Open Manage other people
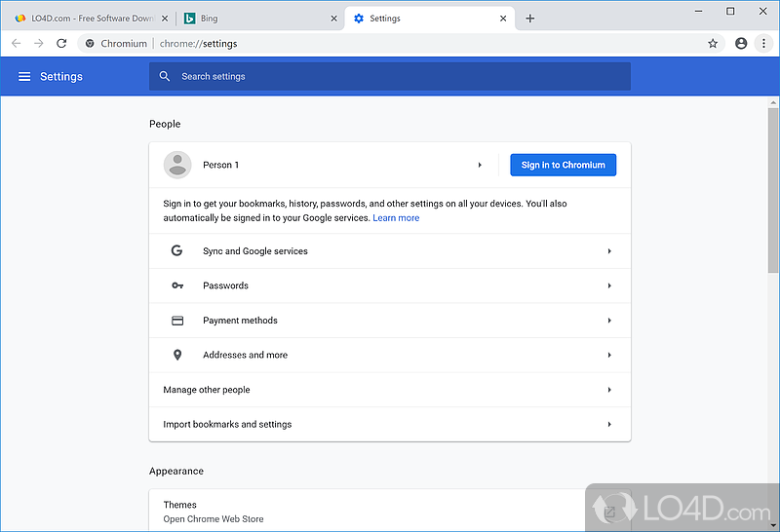The height and width of the screenshot is (532, 780). click(x=390, y=390)
